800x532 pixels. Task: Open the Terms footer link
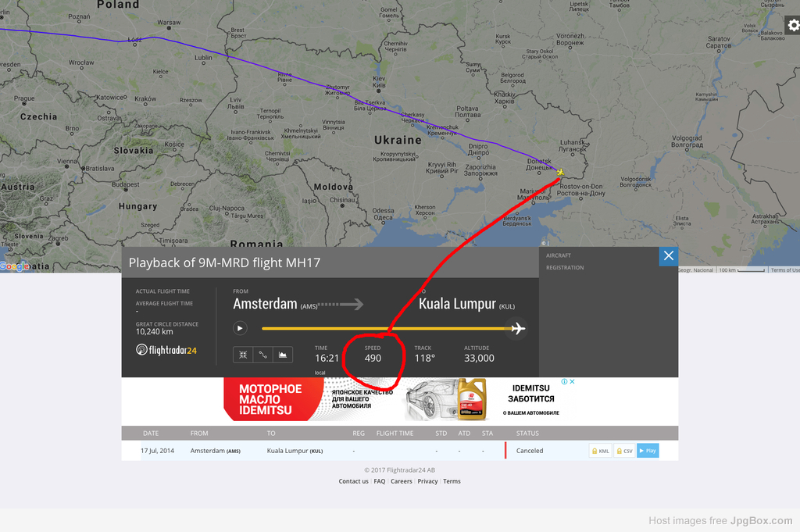[452, 481]
